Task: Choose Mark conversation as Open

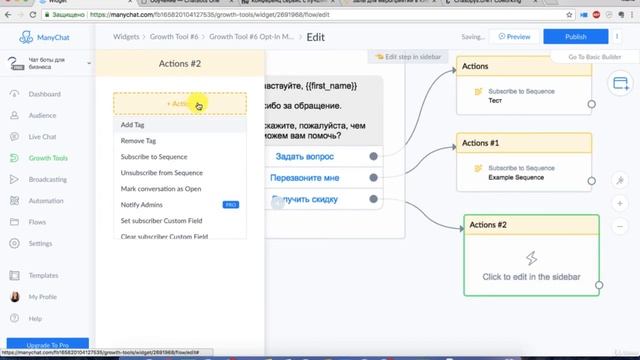Action: 180,189
